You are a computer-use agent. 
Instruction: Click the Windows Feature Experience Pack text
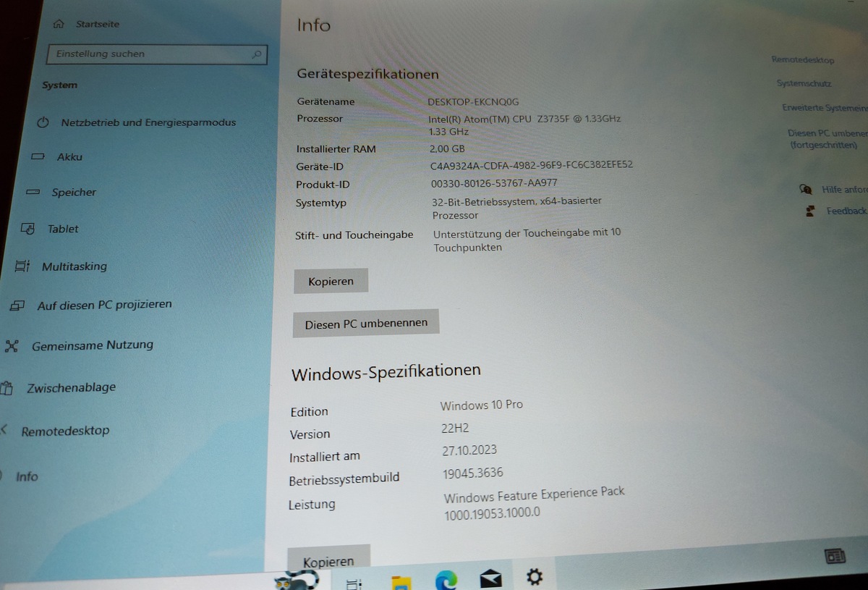click(534, 503)
